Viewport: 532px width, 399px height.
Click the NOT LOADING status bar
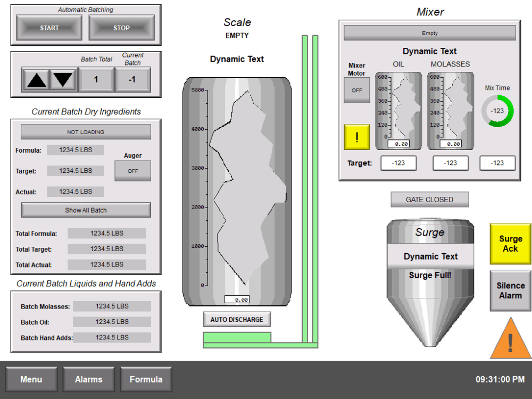[x=86, y=131]
